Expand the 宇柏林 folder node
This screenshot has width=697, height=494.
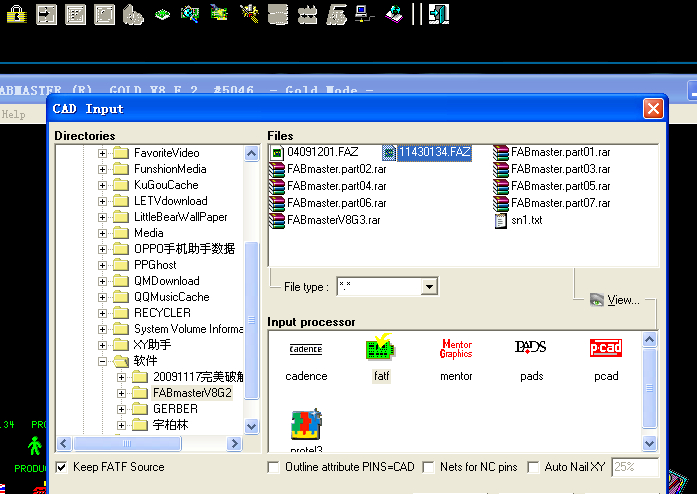(121, 426)
